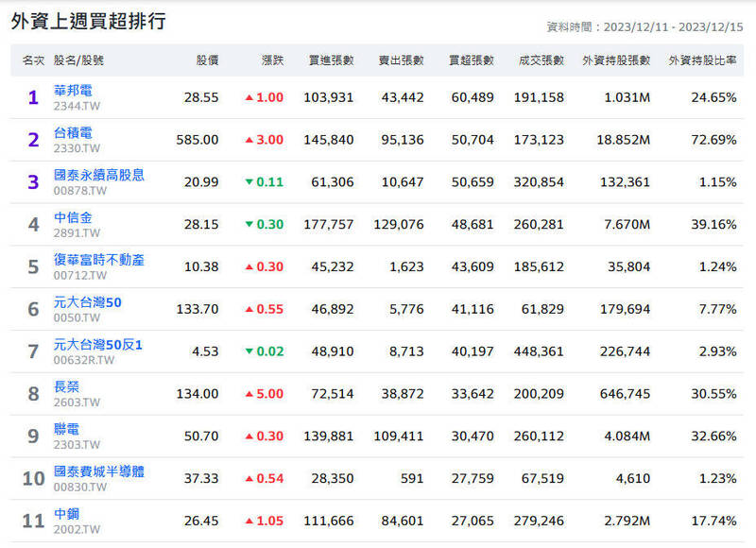The image size is (756, 548).
Task: Click the 外資持股比率 column header
Action: pos(702,60)
